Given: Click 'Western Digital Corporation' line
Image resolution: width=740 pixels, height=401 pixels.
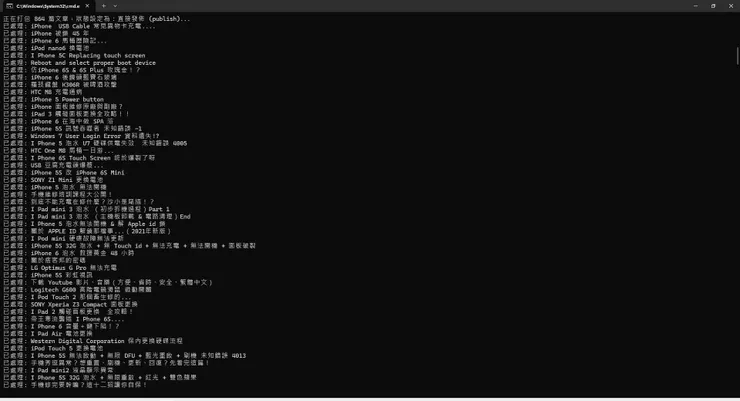Looking at the screenshot, I should click(93, 341).
